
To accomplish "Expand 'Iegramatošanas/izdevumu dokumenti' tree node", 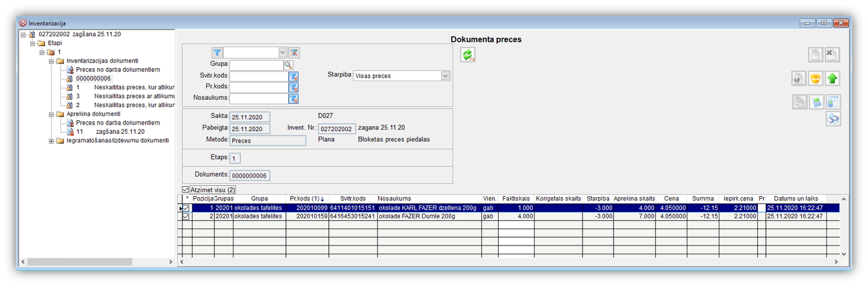I will tap(52, 141).
